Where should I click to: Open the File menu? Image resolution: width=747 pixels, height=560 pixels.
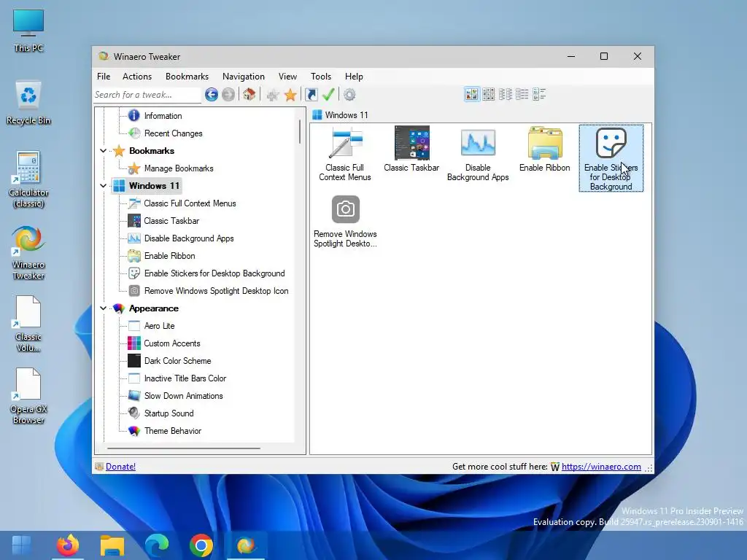click(104, 76)
